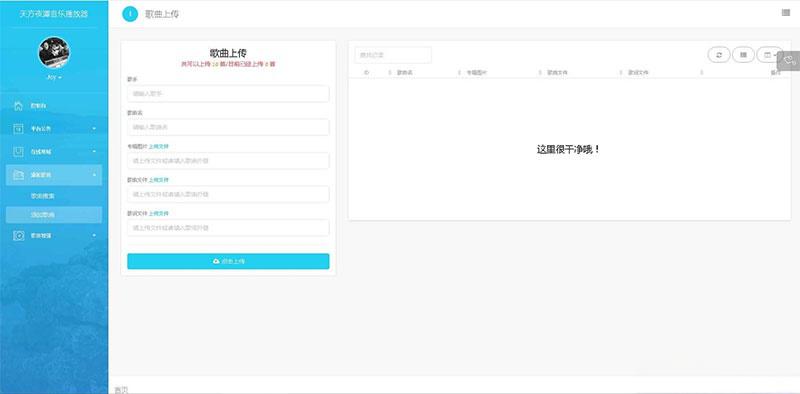Click the user avatar picture
Screen dimensions: 800x394
click(54, 53)
